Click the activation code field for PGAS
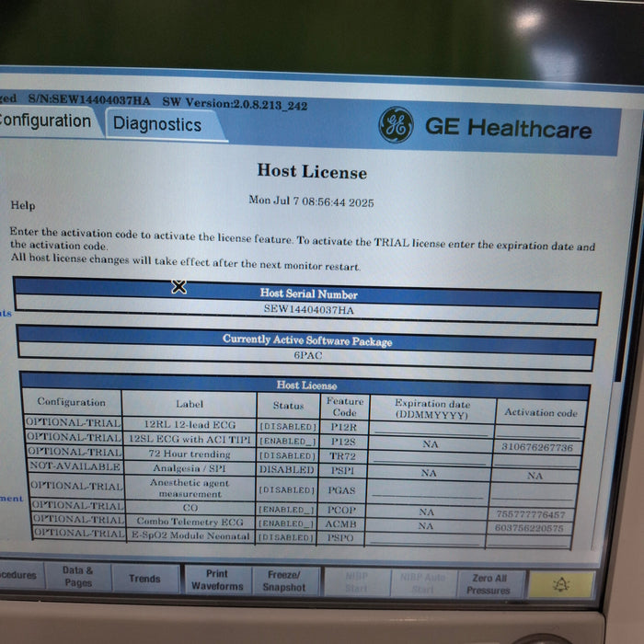The image size is (644, 644). coord(533,493)
